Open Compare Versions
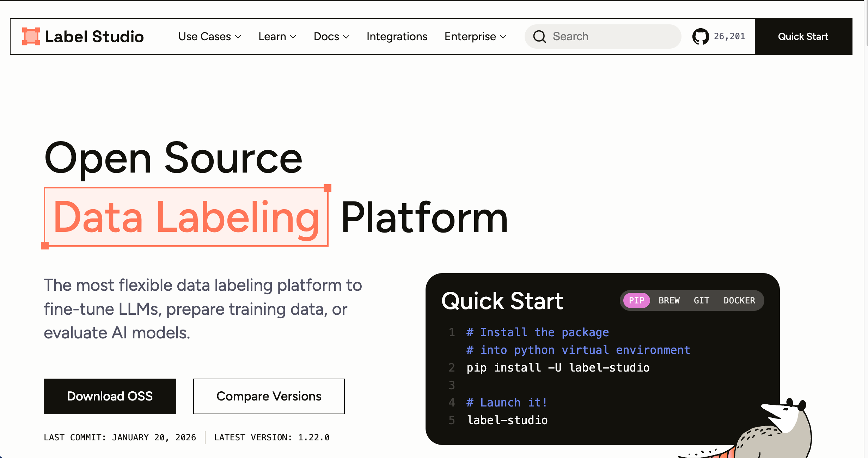 [269, 396]
